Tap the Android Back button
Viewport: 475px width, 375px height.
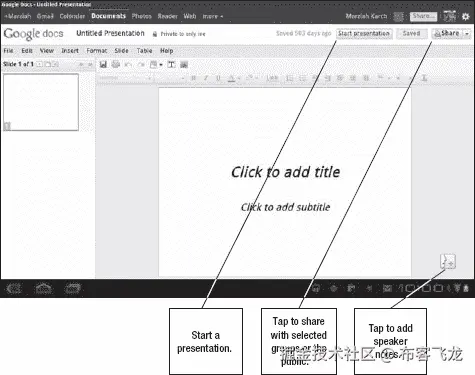click(x=14, y=288)
